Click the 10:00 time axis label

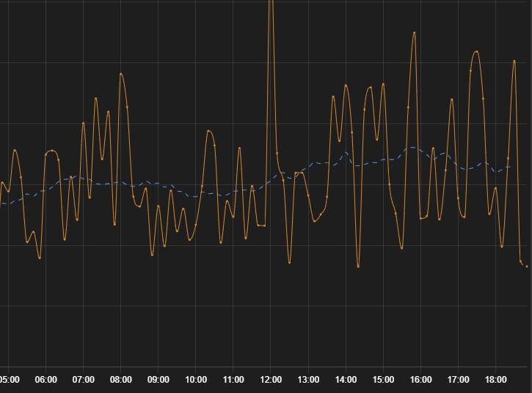point(196,380)
